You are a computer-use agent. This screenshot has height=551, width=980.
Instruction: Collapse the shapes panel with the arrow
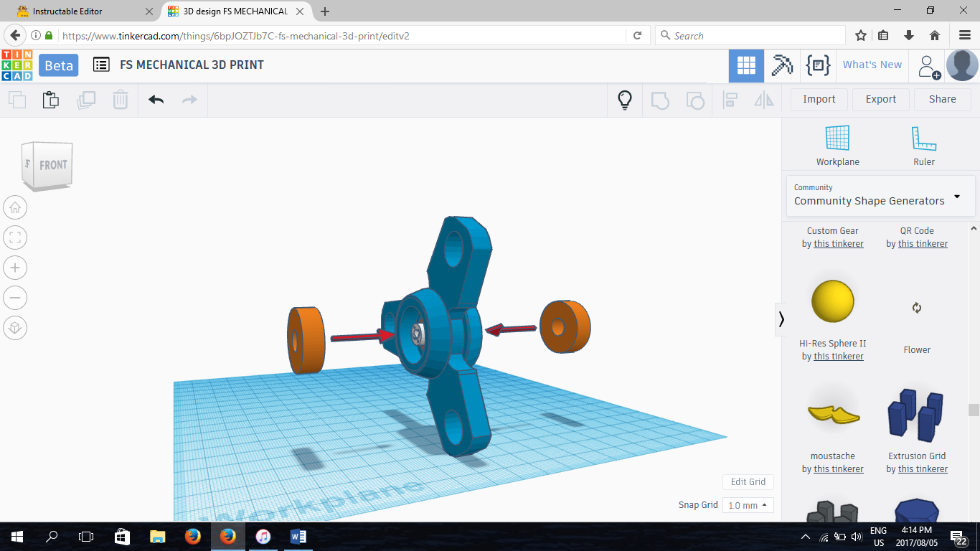781,319
